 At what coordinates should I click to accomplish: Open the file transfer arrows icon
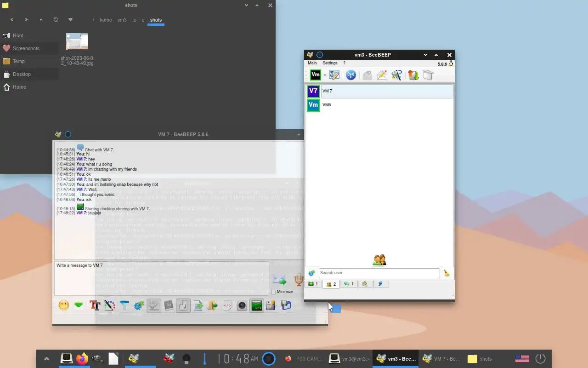click(413, 75)
